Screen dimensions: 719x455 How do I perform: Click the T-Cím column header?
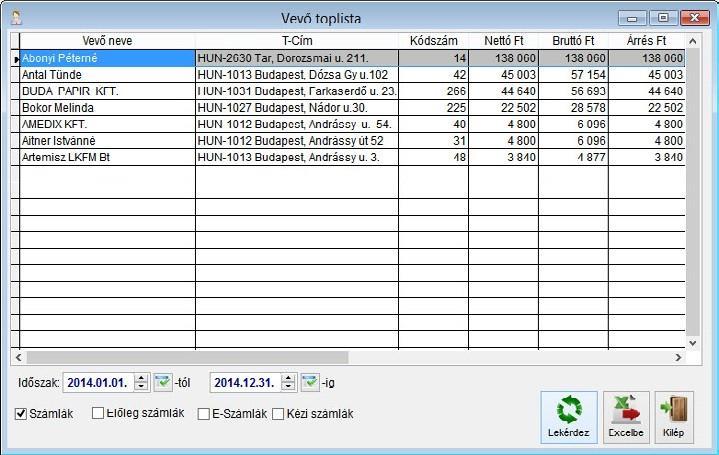[x=297, y=41]
